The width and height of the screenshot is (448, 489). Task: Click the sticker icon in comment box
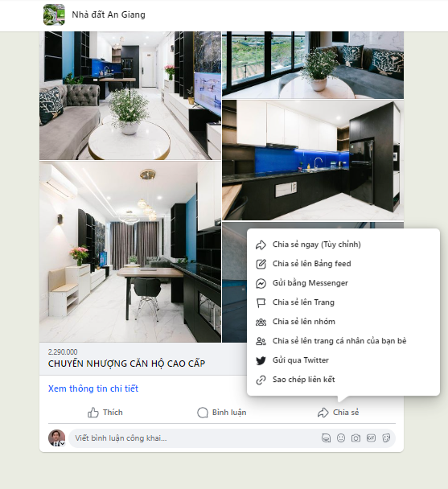(386, 438)
